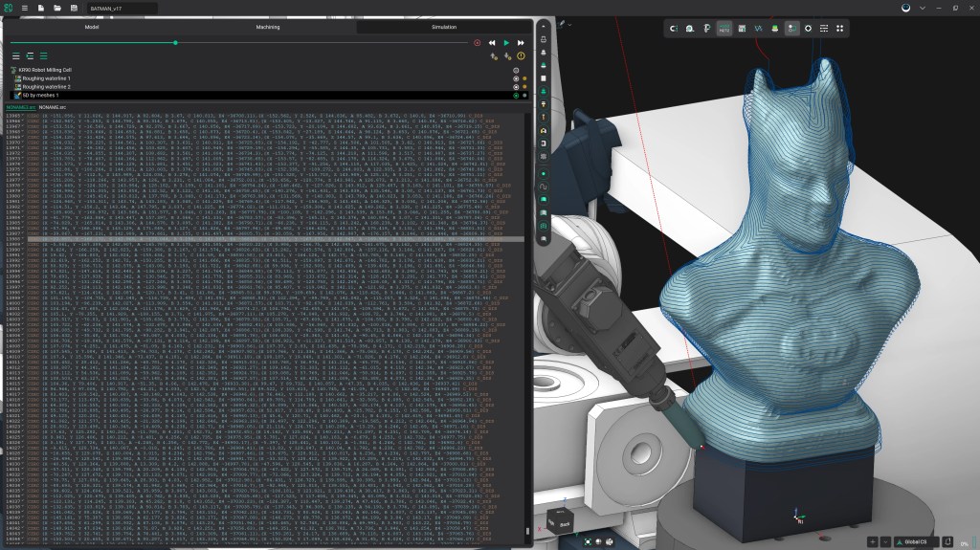Toggle visibility for KR90 Robot Milling Cell
Viewport: 980px width, 550px height.
tap(516, 71)
